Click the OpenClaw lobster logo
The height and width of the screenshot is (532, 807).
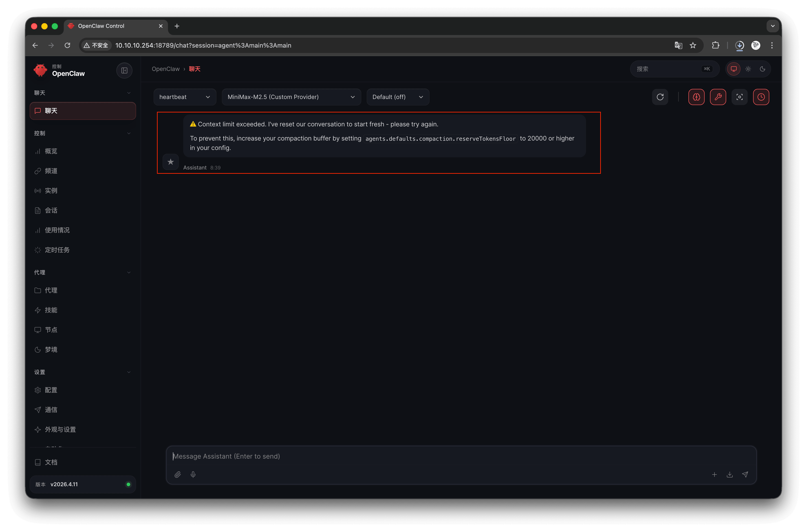pos(40,70)
